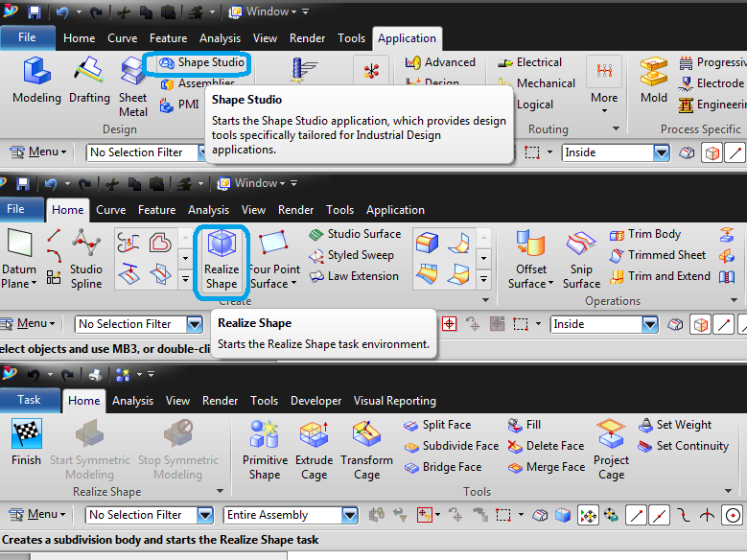The width and height of the screenshot is (747, 560).
Task: Open the Entire Assembly scope dropdown
Action: (x=349, y=515)
